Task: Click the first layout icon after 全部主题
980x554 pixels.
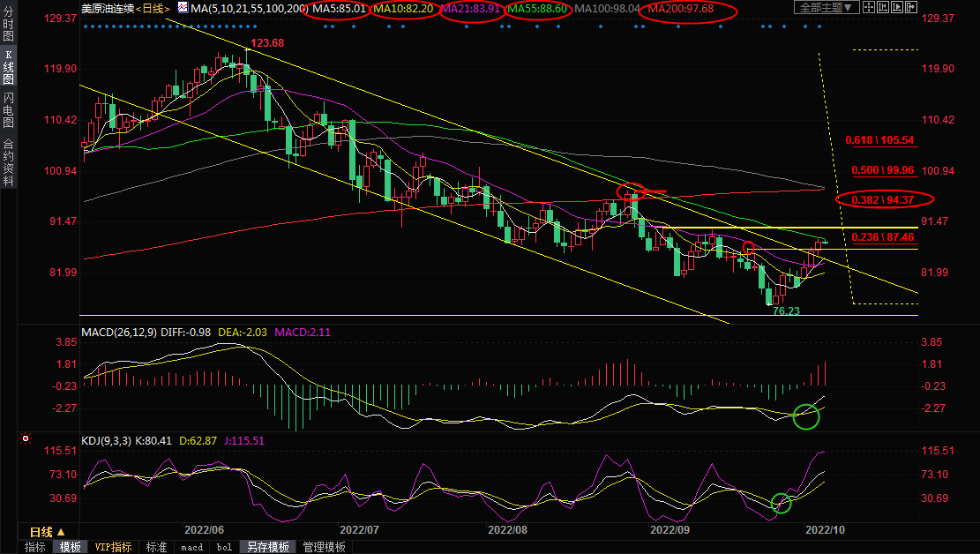Action: [869, 8]
